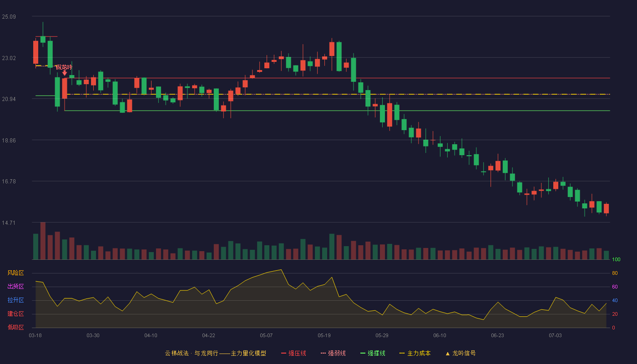Click the 04-22 date label
The width and height of the screenshot is (637, 364).
(208, 335)
